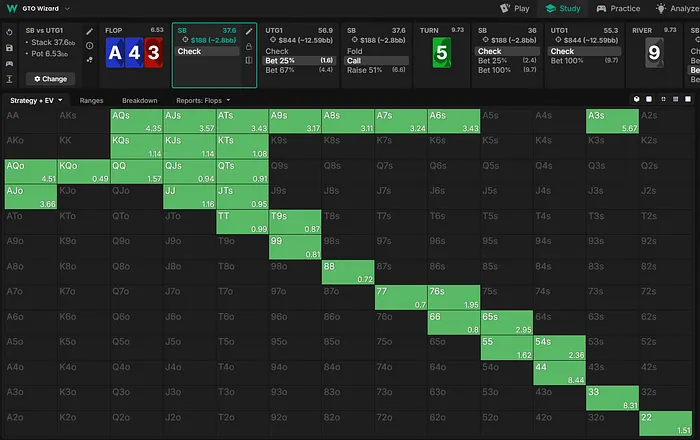Image resolution: width=700 pixels, height=440 pixels.
Task: Select the AQo cell with 4.51
Action: 31,171
